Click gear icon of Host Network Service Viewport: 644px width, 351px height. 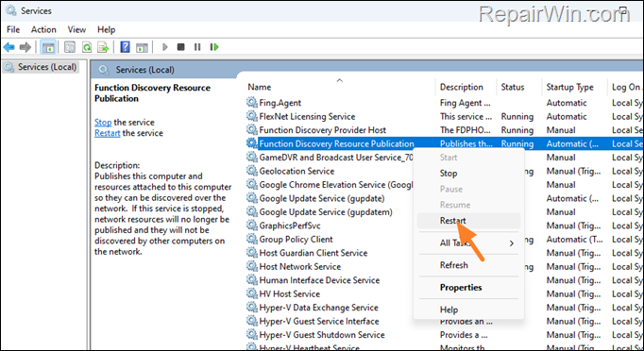pos(251,266)
